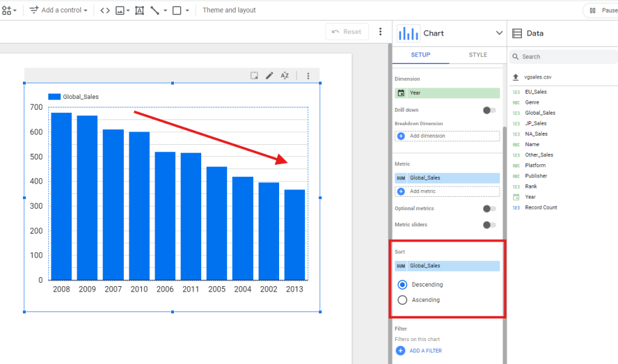Click the SUM icon on Global_Sales metric
This screenshot has width=618, height=364.
(x=401, y=178)
